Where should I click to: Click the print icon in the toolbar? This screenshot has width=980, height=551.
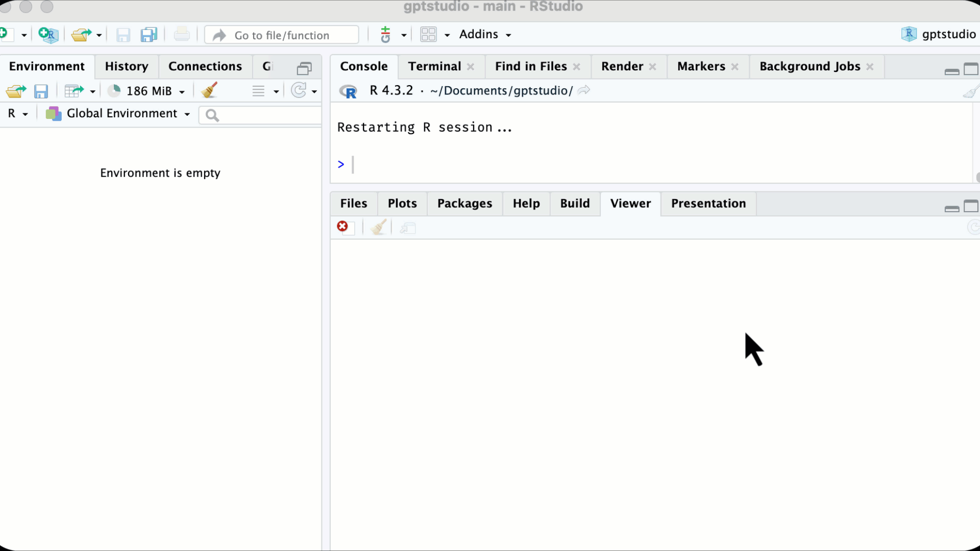tap(182, 35)
